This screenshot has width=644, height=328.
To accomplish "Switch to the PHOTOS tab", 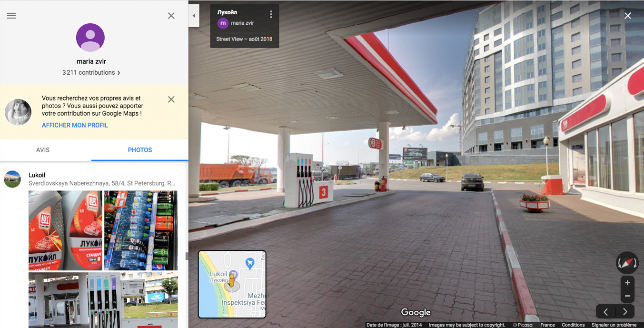I will click(140, 150).
